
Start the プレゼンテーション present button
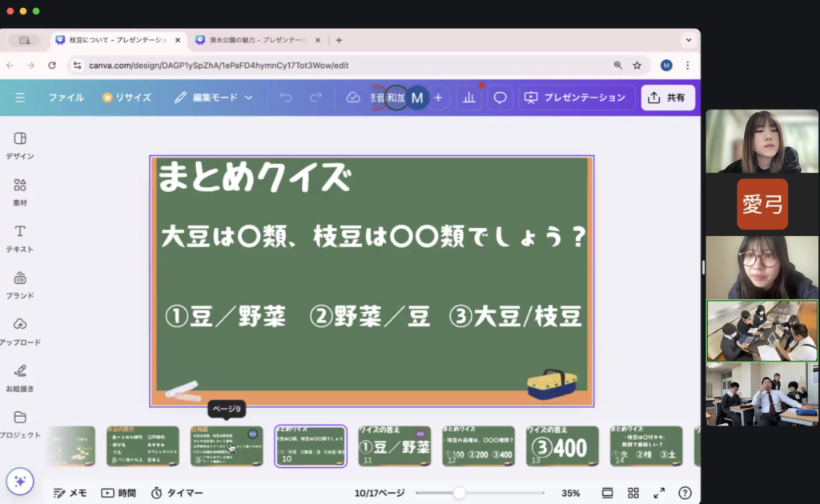pyautogui.click(x=577, y=98)
